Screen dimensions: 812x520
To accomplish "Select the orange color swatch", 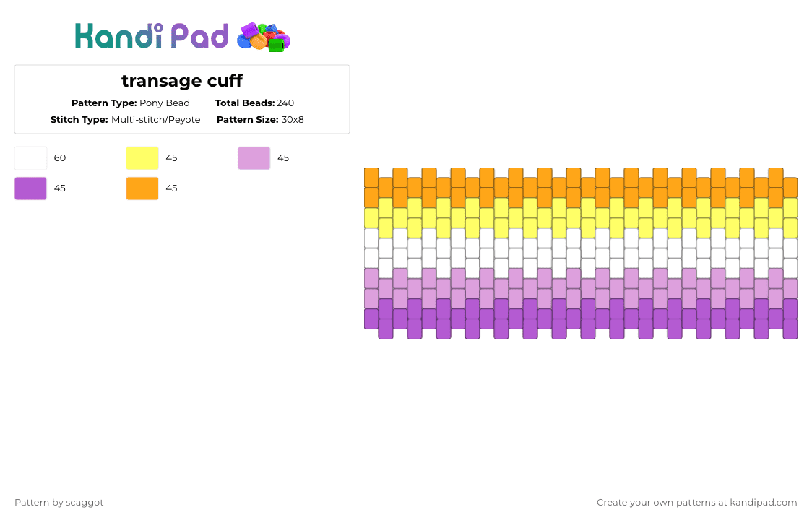I will (x=142, y=188).
